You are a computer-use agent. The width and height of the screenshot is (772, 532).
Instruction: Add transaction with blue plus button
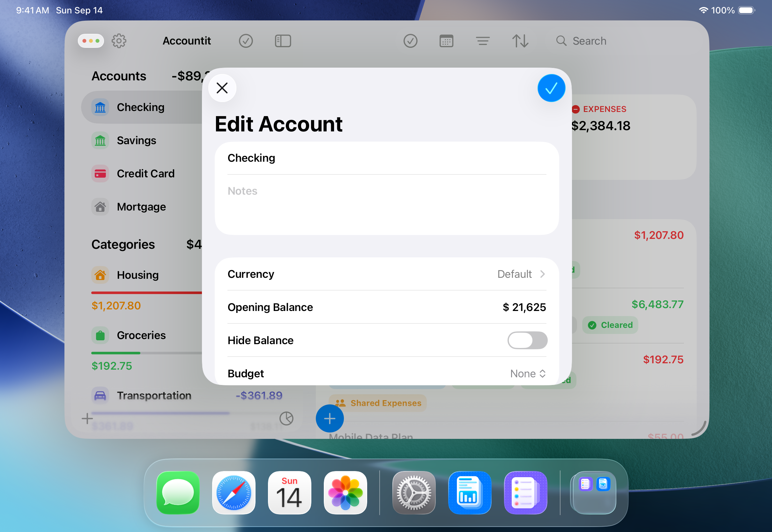click(x=329, y=418)
